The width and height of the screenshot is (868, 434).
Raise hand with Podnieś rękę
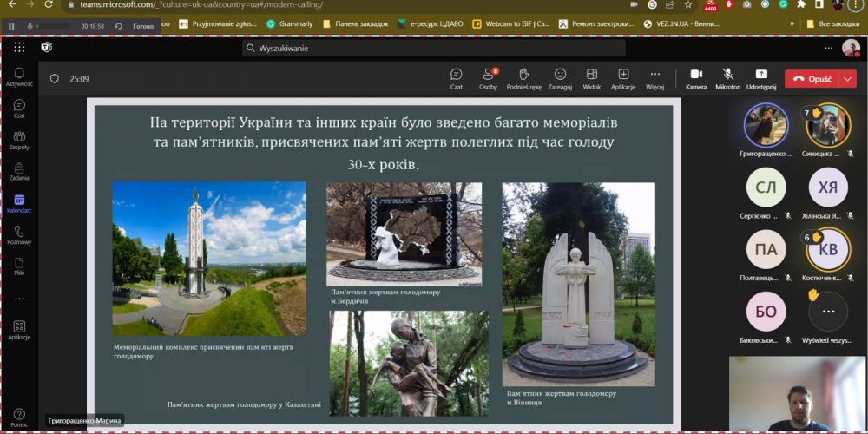tap(524, 78)
